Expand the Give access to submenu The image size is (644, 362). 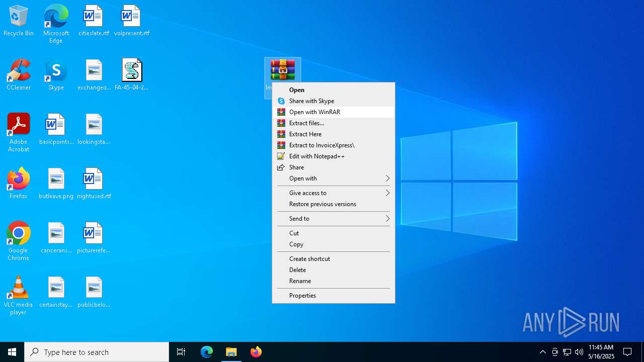334,193
